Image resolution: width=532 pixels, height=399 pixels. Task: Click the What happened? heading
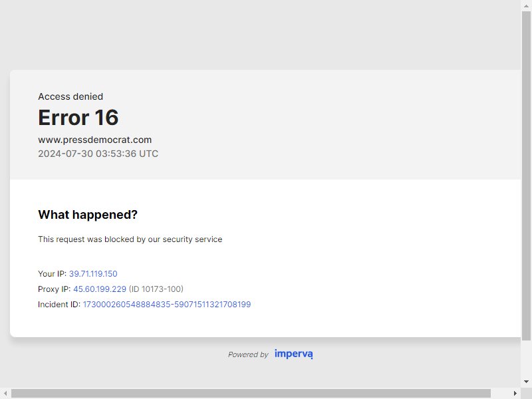(x=88, y=214)
